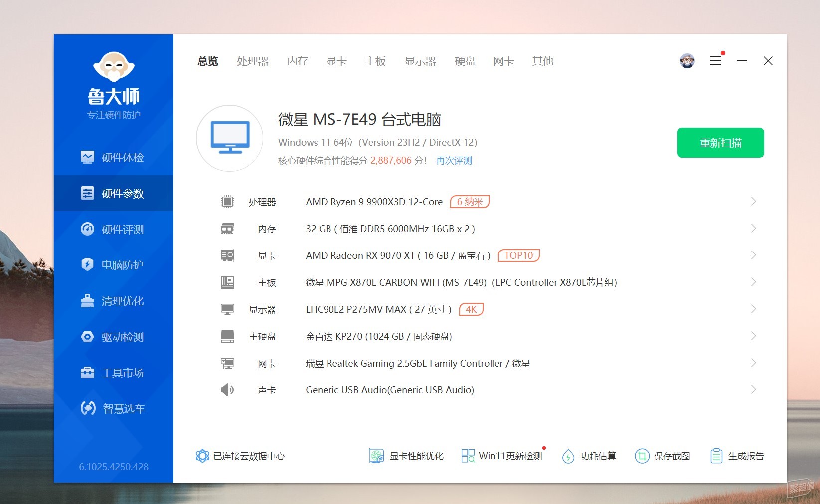The image size is (820, 504).
Task: Click the user avatar icon
Action: 687,61
